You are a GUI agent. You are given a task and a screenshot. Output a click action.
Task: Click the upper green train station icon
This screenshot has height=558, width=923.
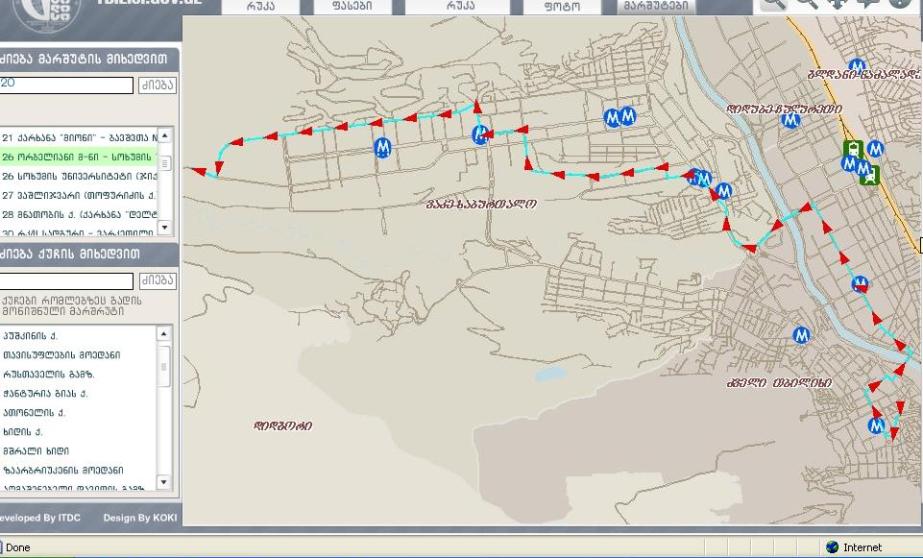pyautogui.click(x=852, y=149)
